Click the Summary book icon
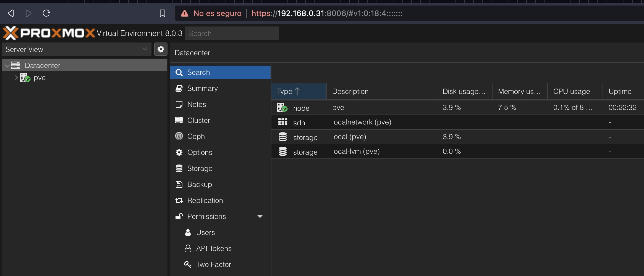The height and width of the screenshot is (276, 644). (179, 88)
